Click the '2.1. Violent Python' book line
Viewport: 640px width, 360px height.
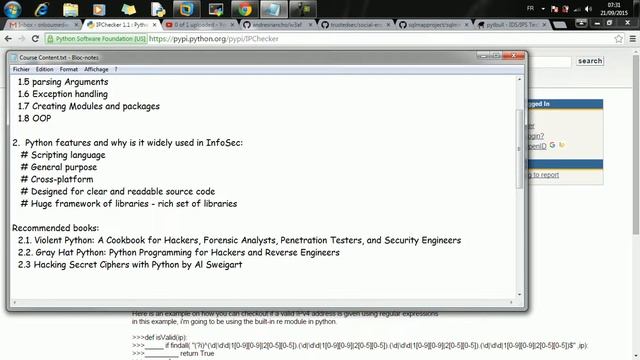239,240
